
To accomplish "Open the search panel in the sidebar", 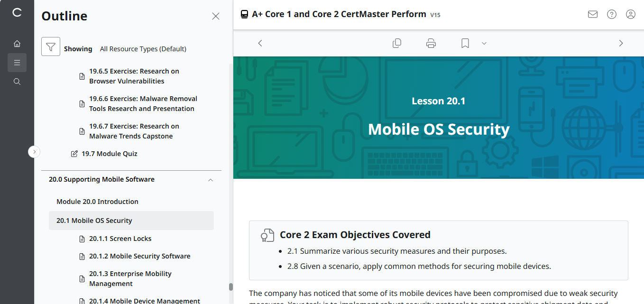I will (x=17, y=81).
